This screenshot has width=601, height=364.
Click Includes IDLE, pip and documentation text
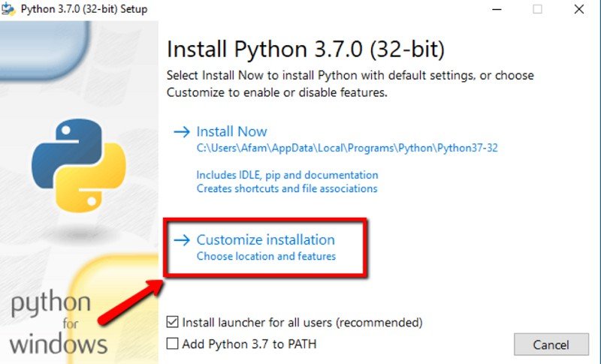coord(287,175)
